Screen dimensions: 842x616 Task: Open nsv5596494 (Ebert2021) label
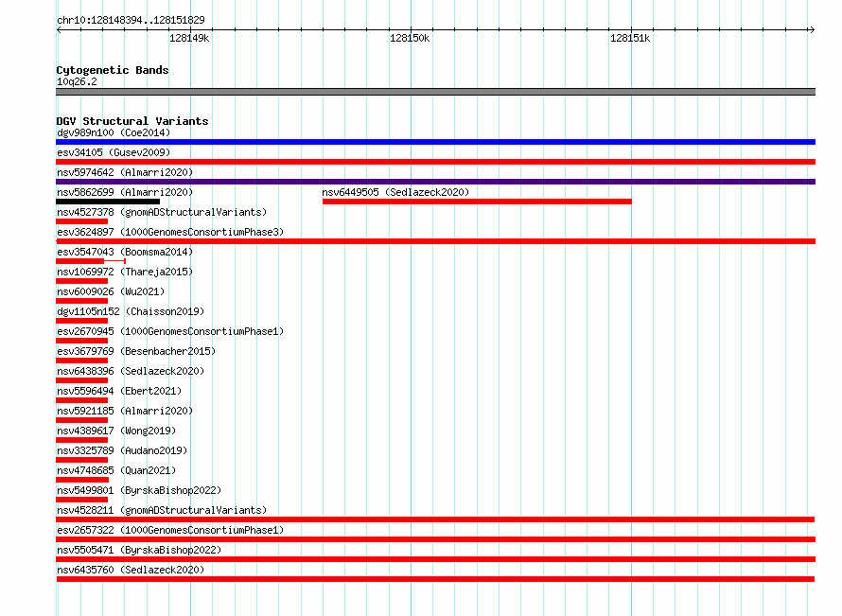tap(119, 391)
